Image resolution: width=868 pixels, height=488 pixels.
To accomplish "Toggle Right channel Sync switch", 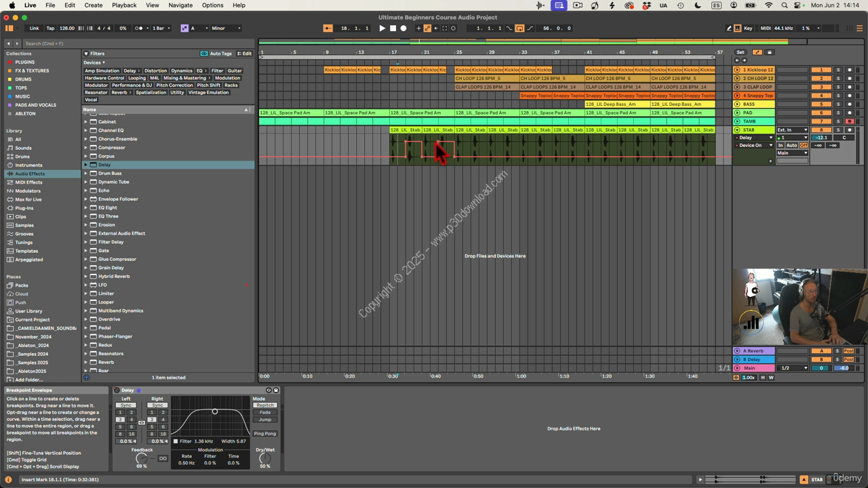I will (x=157, y=405).
